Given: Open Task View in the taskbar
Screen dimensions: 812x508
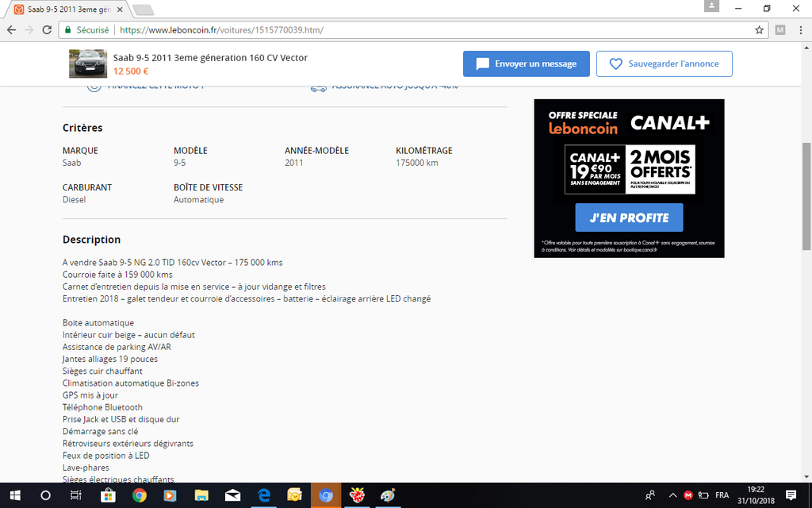Looking at the screenshot, I should tap(76, 495).
